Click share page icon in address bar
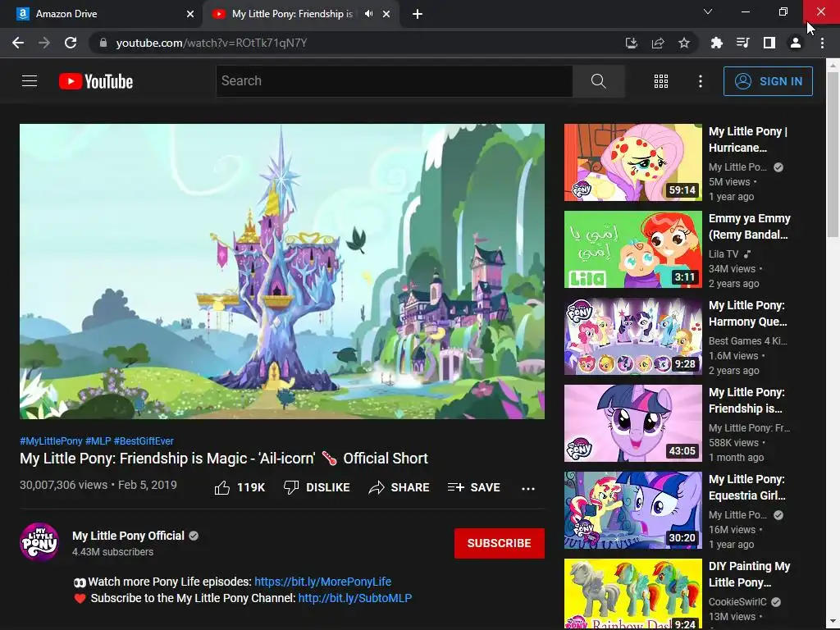840x630 pixels. pyautogui.click(x=658, y=43)
